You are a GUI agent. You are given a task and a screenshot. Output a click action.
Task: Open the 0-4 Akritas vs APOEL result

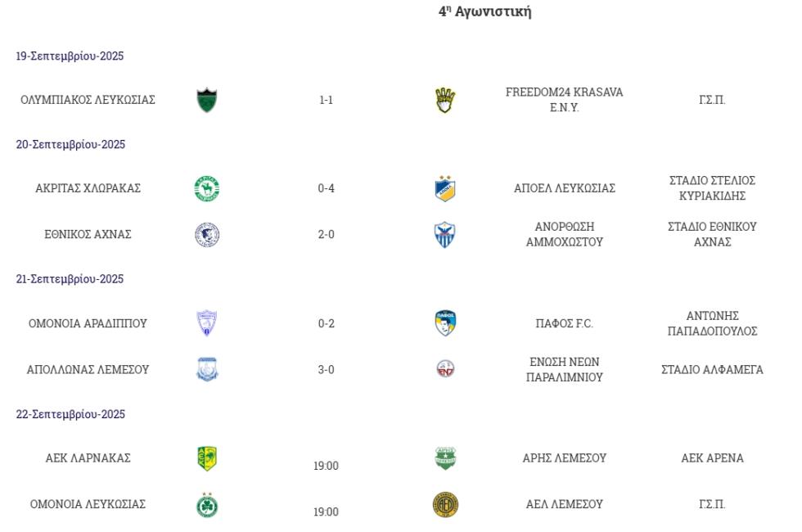[x=326, y=188]
